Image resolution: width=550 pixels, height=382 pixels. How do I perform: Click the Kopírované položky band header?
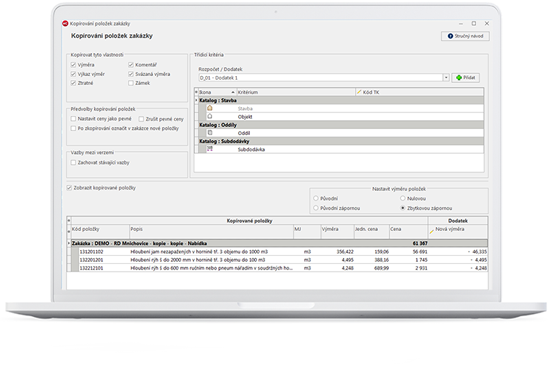pyautogui.click(x=249, y=221)
